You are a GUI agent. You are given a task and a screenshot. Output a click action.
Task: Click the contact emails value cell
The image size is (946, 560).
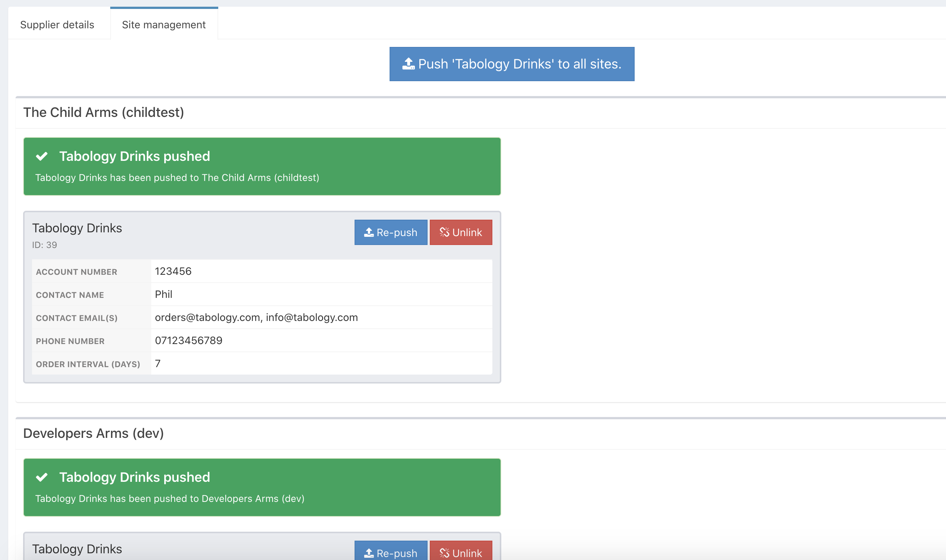[256, 317]
